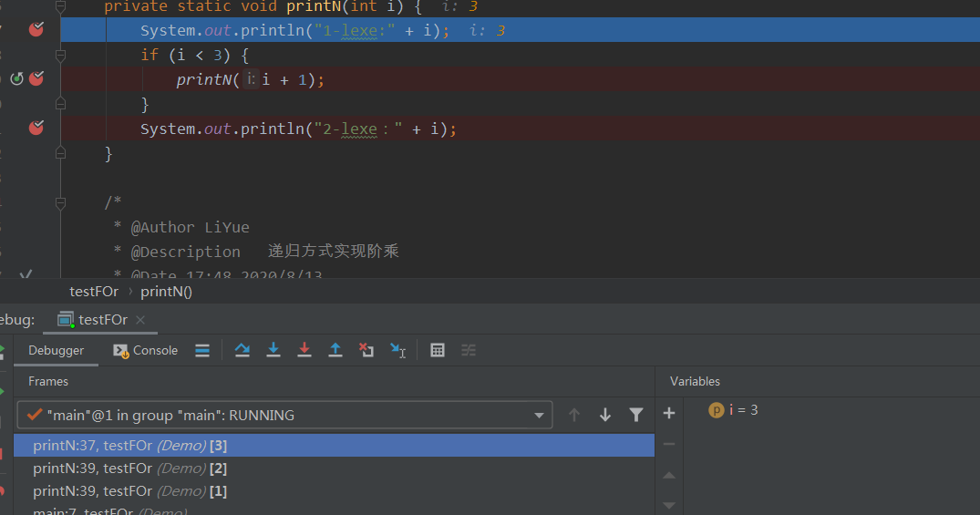The image size is (980, 515).
Task: Collapse the comment block fold marker
Action: pos(61,202)
